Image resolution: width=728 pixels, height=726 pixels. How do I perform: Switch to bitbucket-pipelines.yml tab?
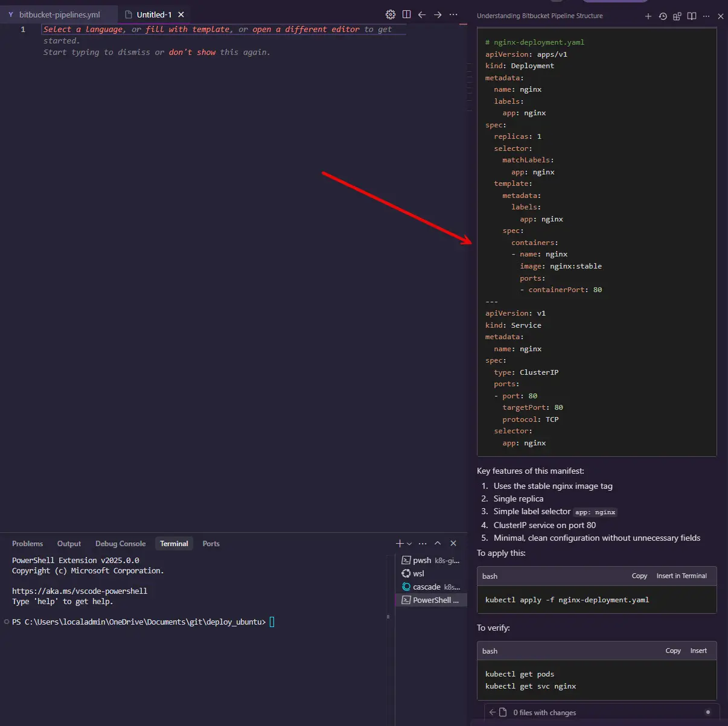click(x=59, y=14)
